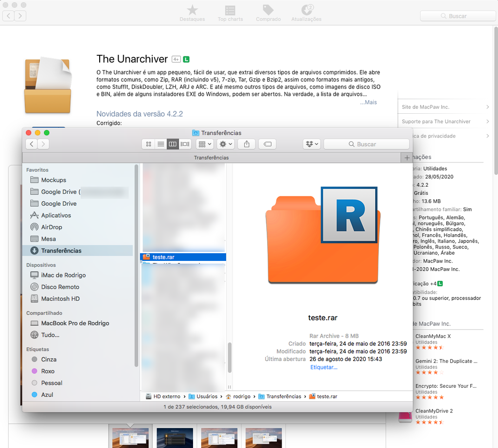
Task: Select iMac de Rodrigo device
Action: coord(78,275)
